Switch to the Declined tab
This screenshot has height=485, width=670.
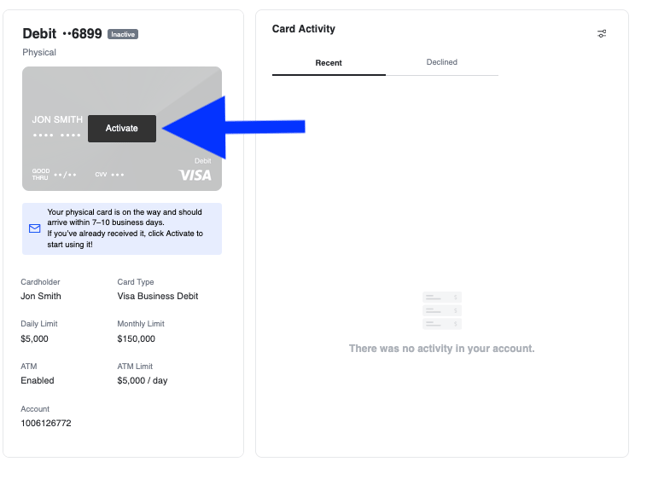click(441, 62)
